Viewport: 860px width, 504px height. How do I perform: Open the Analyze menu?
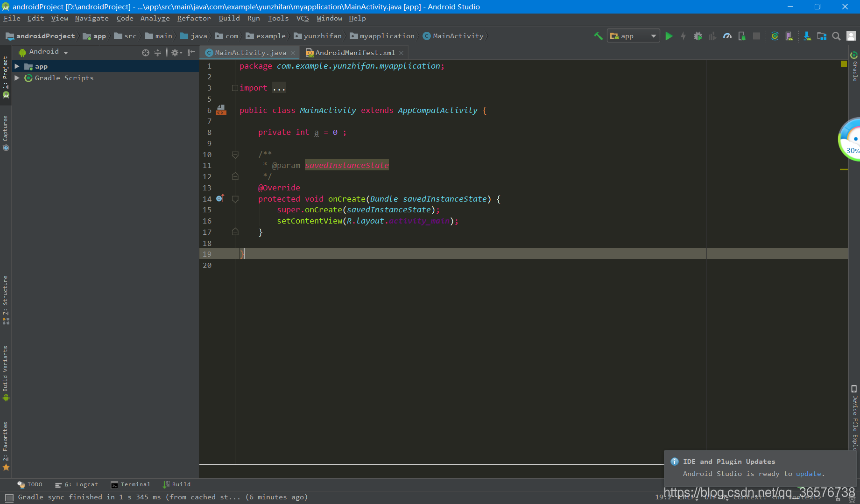tap(155, 18)
